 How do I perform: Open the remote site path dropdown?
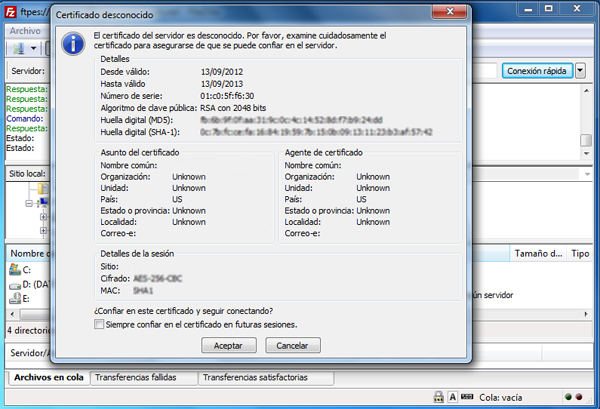coord(587,174)
